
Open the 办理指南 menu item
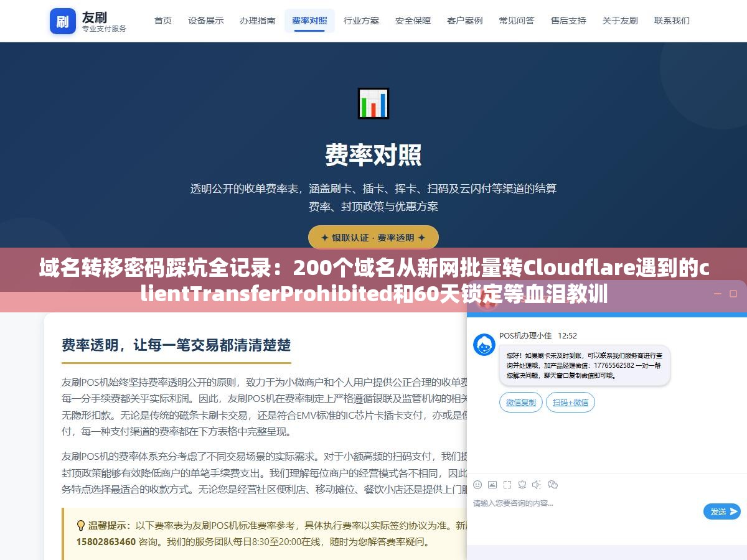click(x=258, y=21)
